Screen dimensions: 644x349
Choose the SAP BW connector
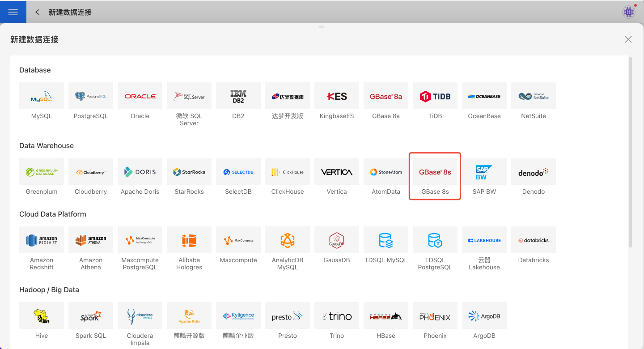(484, 172)
